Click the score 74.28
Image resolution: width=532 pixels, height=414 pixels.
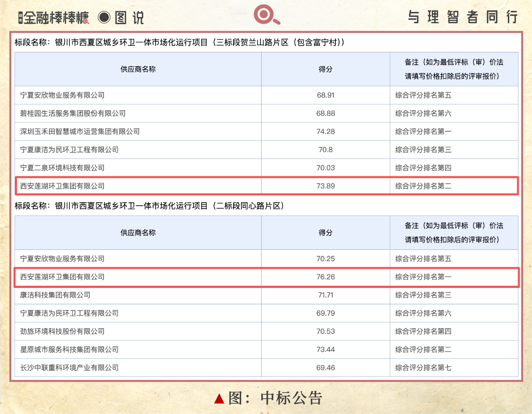[325, 131]
